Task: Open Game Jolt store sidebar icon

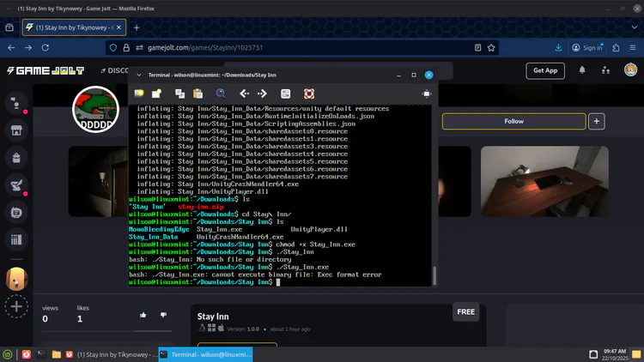Action: 16,130
